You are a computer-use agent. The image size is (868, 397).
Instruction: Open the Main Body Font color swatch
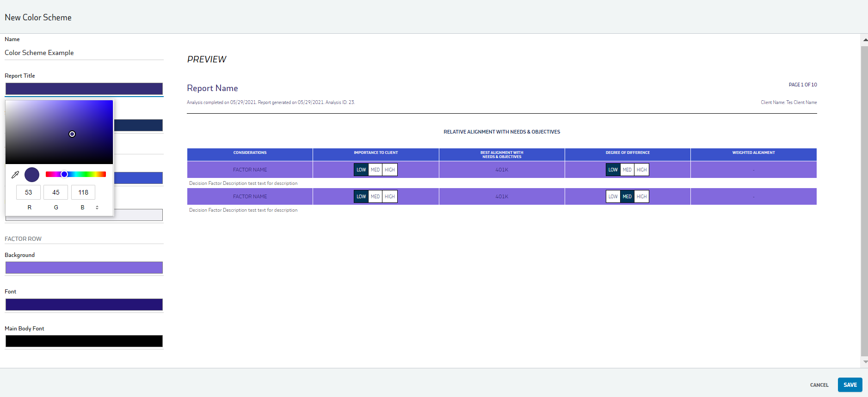[84, 341]
